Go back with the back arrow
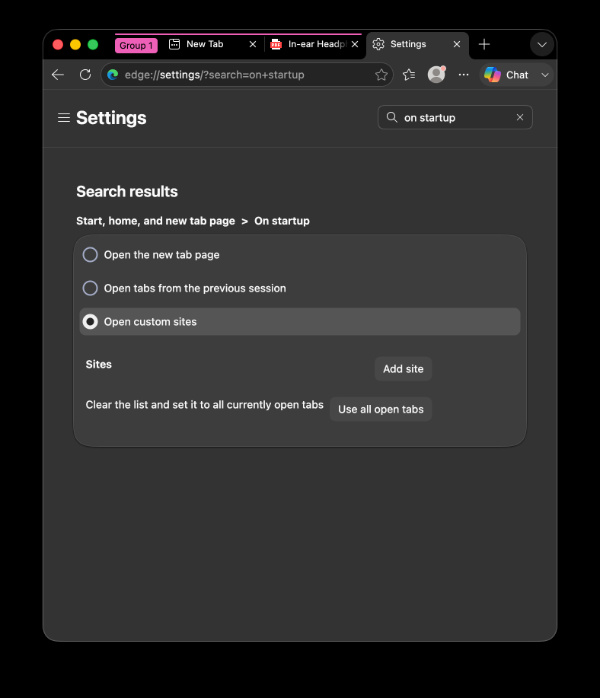Image resolution: width=600 pixels, height=698 pixels. pos(58,75)
